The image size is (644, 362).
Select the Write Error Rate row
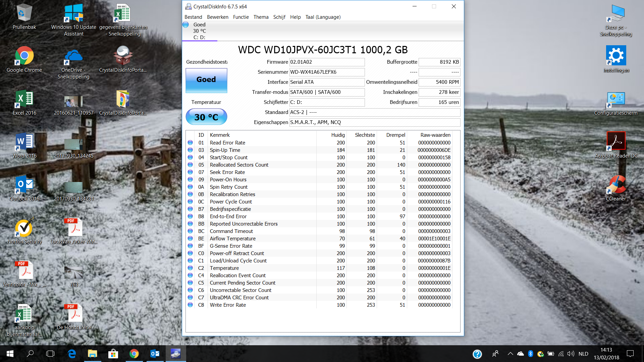tap(319, 305)
